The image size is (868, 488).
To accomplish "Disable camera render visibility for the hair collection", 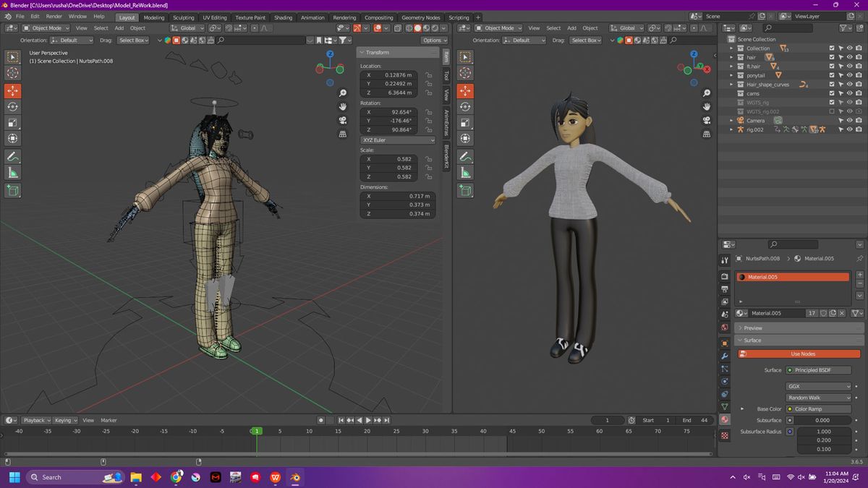I will (858, 57).
